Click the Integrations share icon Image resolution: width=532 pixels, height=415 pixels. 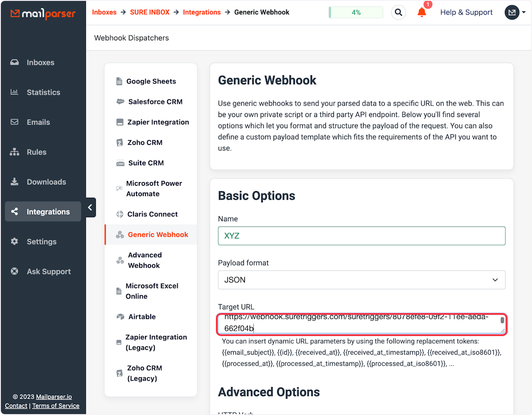tap(15, 211)
